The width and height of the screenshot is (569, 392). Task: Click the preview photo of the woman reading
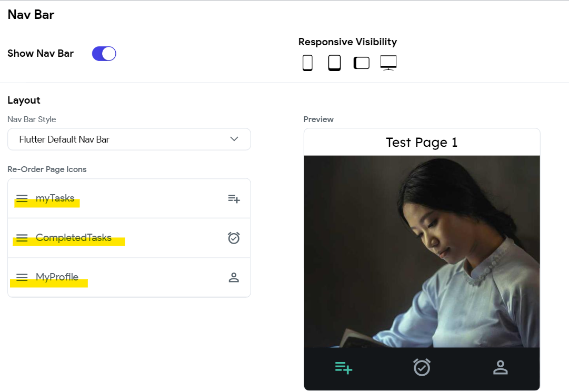pyautogui.click(x=422, y=252)
